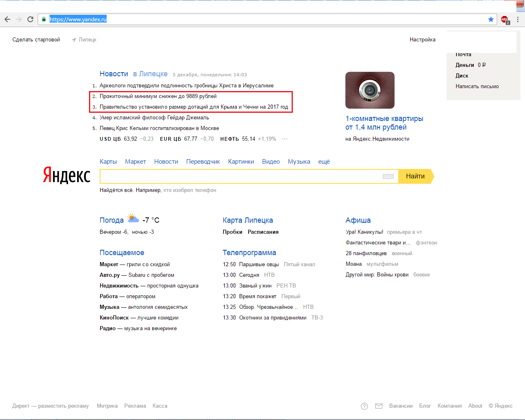Screen dimensions: 525x420
Task: Open the Новости heading link
Action: click(x=114, y=74)
